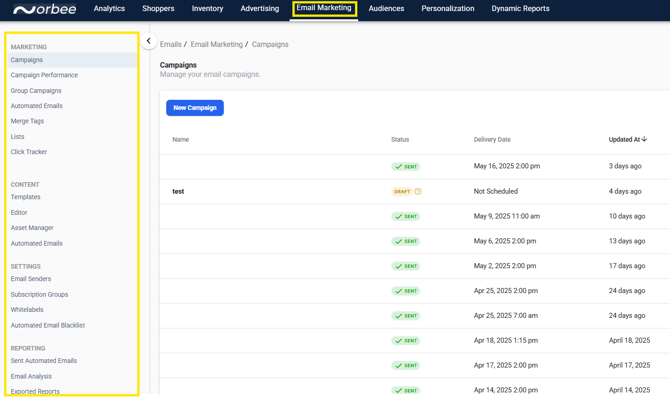Open Click Tracker
The height and width of the screenshot is (397, 670).
point(29,152)
